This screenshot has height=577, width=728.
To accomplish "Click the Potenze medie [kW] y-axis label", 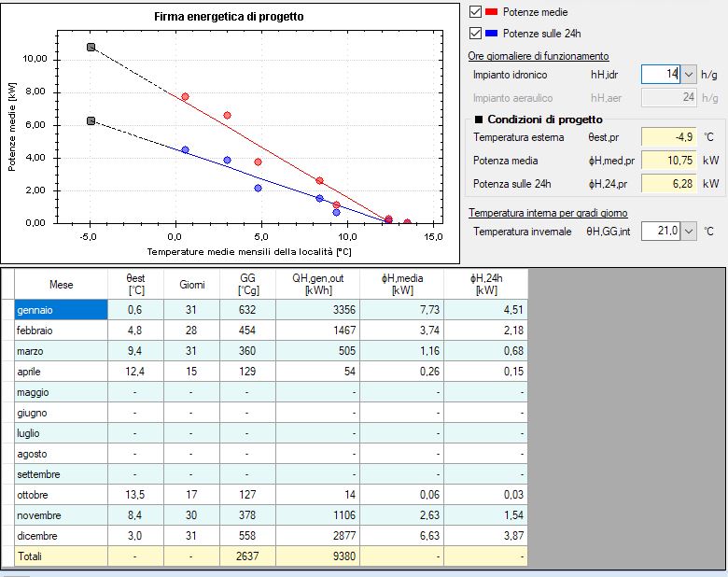I will click(12, 127).
